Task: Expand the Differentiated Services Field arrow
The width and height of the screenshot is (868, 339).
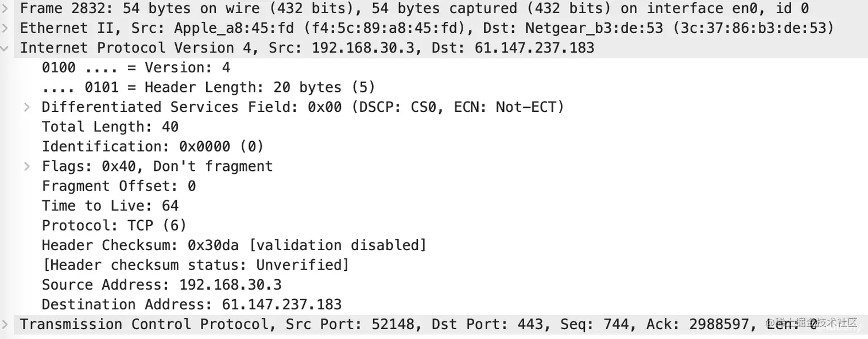Action: [26, 107]
